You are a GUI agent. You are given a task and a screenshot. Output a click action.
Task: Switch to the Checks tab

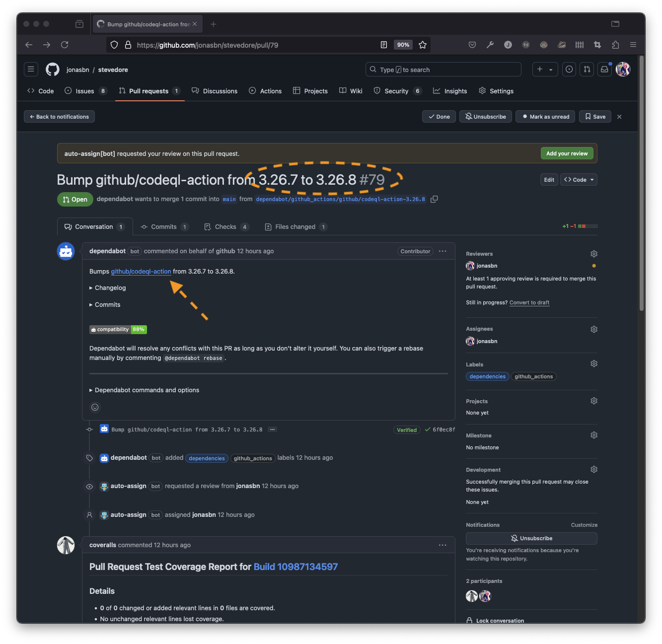[226, 227]
